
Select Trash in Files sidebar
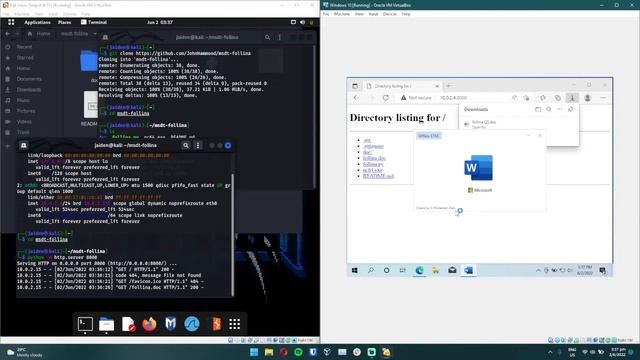tap(23, 132)
